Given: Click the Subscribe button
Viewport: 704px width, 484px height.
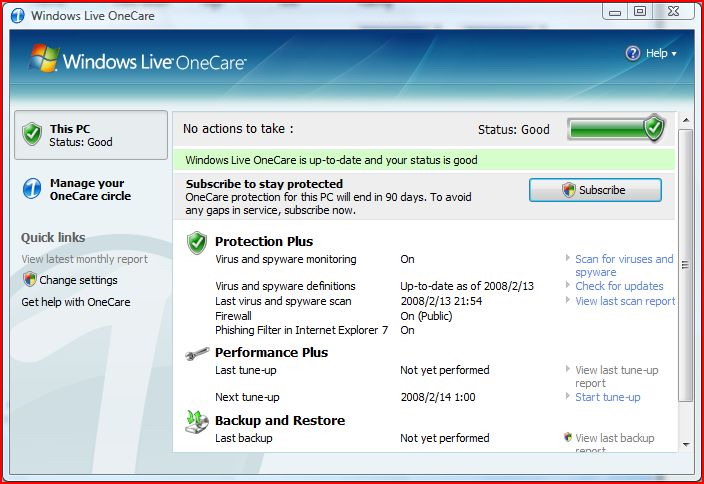Looking at the screenshot, I should pos(595,190).
